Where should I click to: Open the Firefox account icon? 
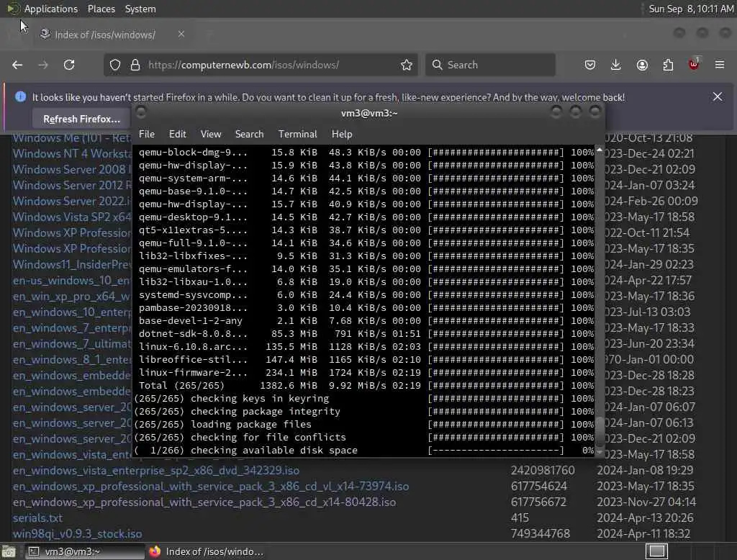(x=642, y=65)
